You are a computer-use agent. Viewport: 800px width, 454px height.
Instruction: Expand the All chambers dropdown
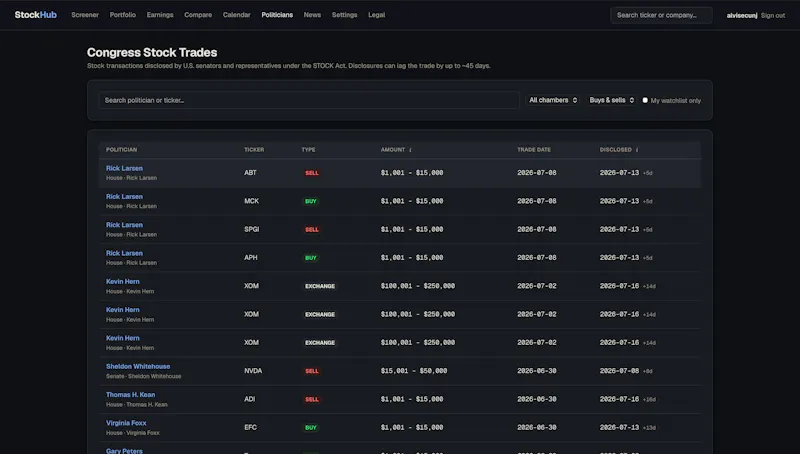553,100
